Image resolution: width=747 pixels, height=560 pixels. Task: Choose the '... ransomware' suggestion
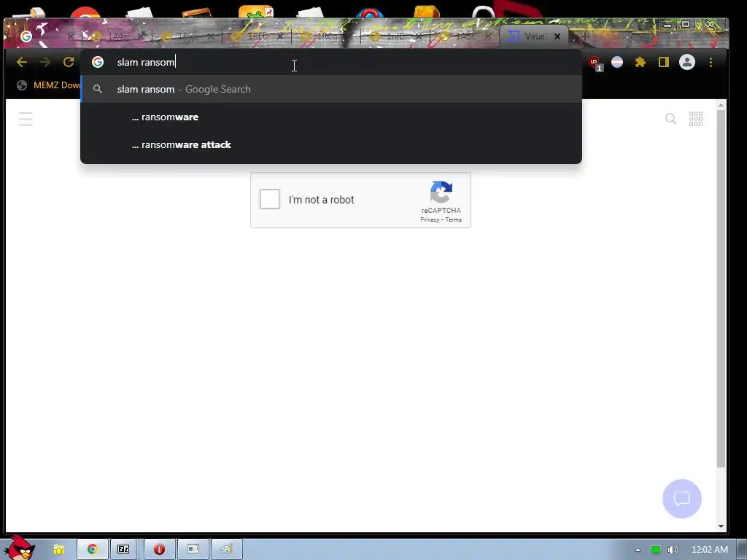tap(331, 117)
